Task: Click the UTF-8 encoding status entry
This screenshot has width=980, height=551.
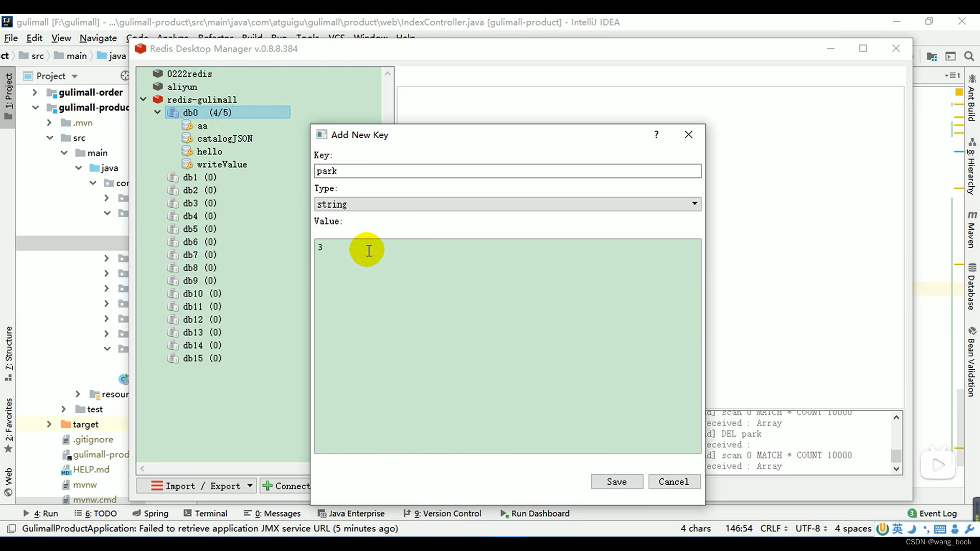Action: 811,528
